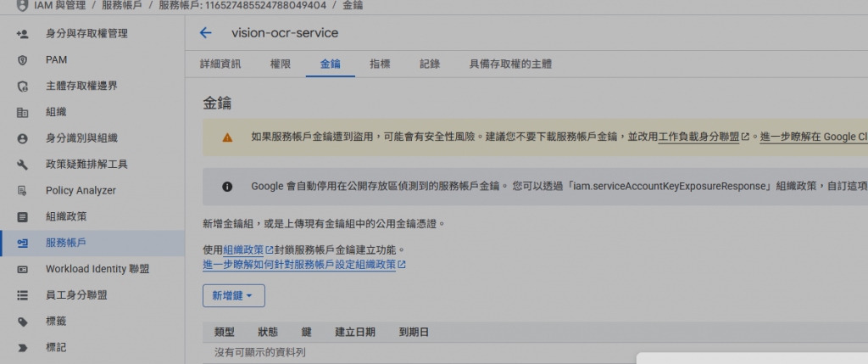Click the 類型 column header

(x=224, y=333)
